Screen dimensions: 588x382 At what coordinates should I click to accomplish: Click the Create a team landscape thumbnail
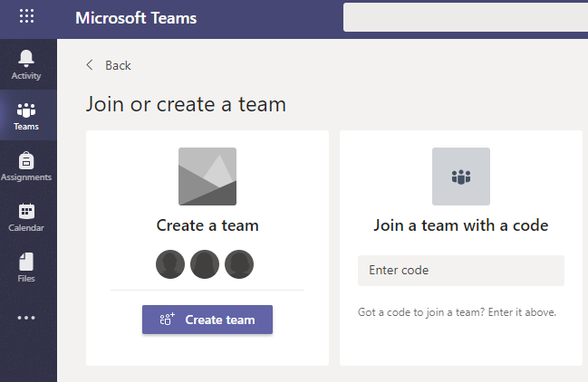(207, 177)
